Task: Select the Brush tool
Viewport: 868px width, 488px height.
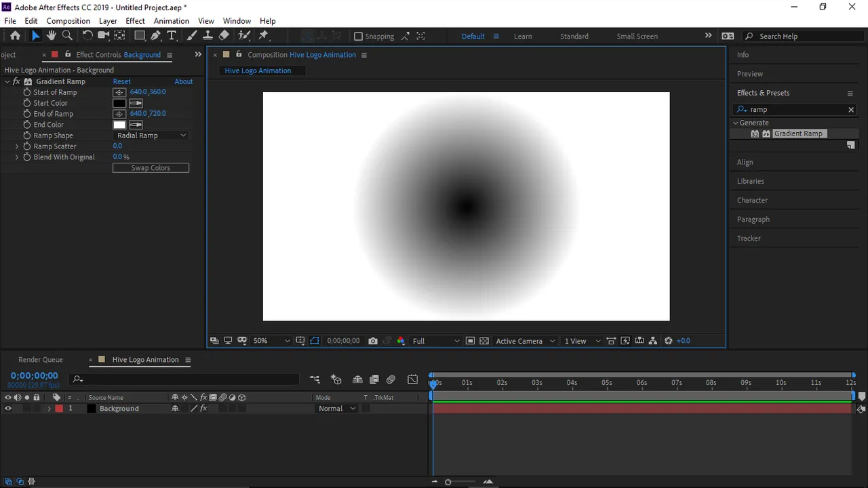Action: click(192, 36)
